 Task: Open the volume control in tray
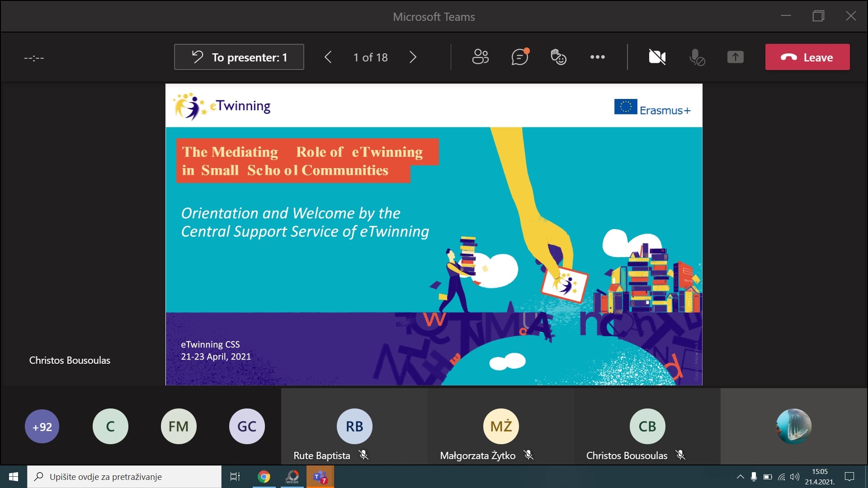[794, 477]
